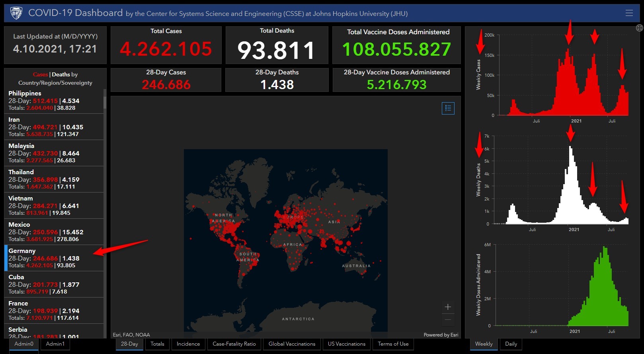The image size is (644, 354).
Task: Open the map legend list icon
Action: pos(448,108)
